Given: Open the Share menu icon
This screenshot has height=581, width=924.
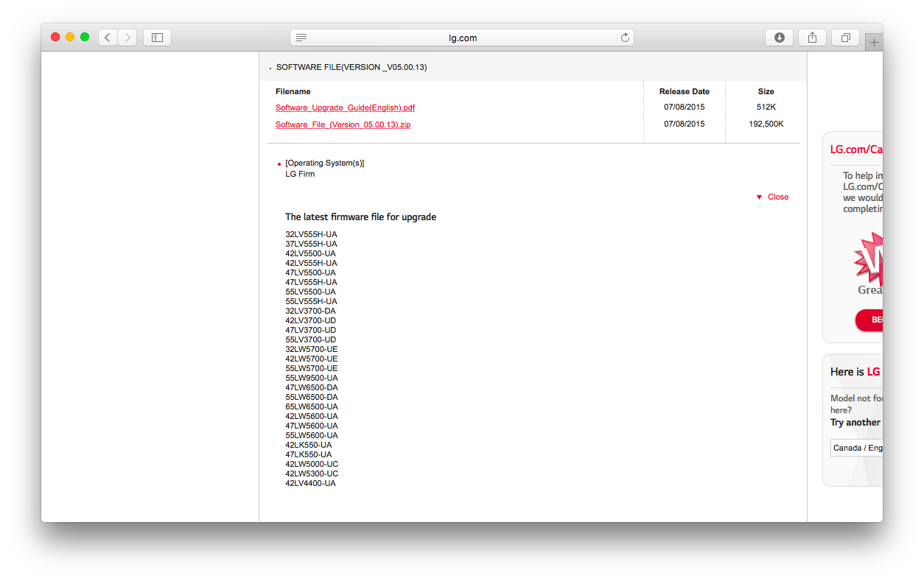Looking at the screenshot, I should [x=812, y=38].
